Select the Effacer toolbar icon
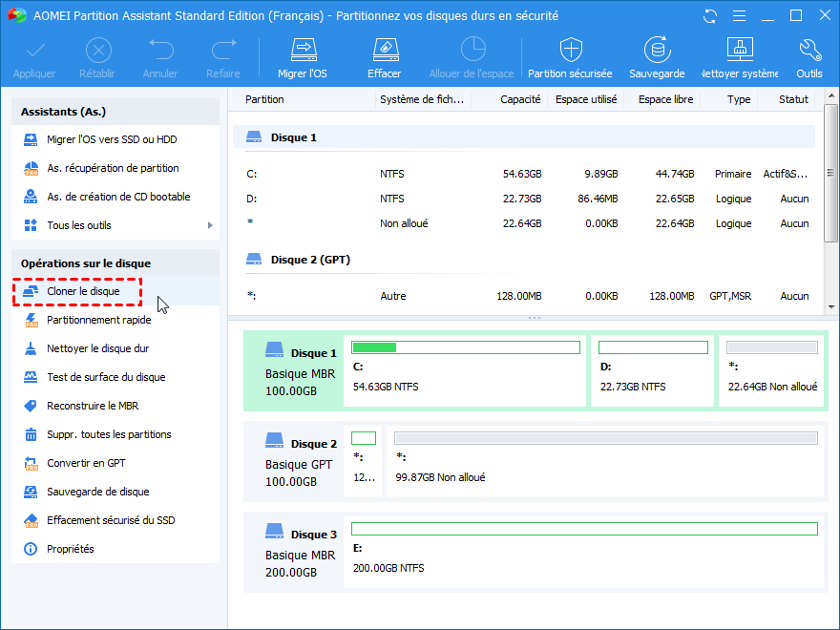The width and height of the screenshot is (840, 630). (x=384, y=57)
